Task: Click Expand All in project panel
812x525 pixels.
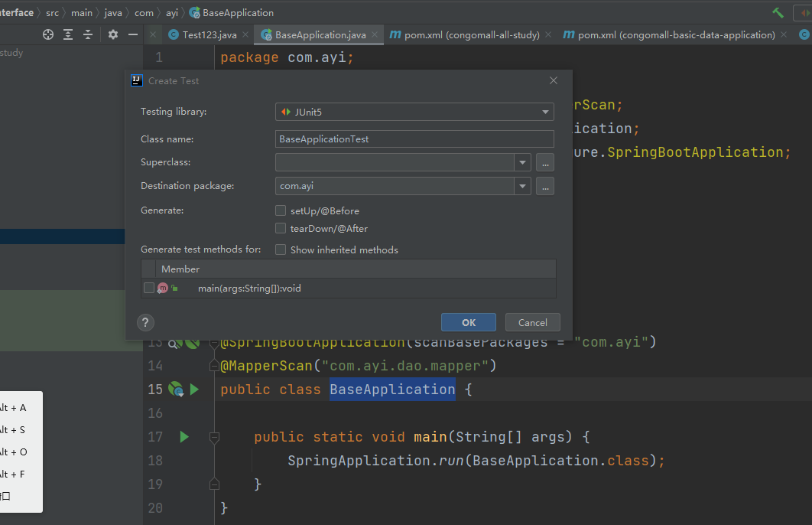Action: [68, 34]
